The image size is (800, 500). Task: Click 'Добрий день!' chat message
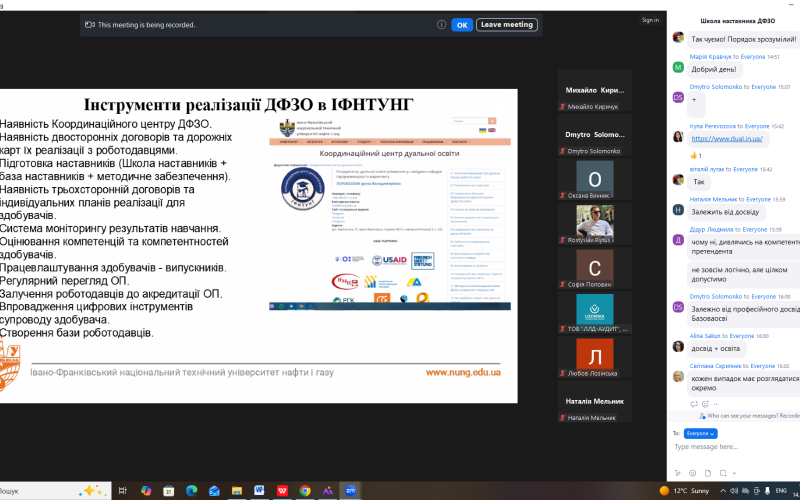tap(714, 69)
